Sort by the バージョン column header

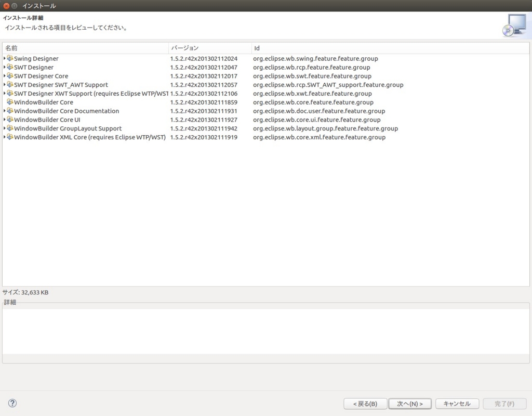[x=210, y=48]
